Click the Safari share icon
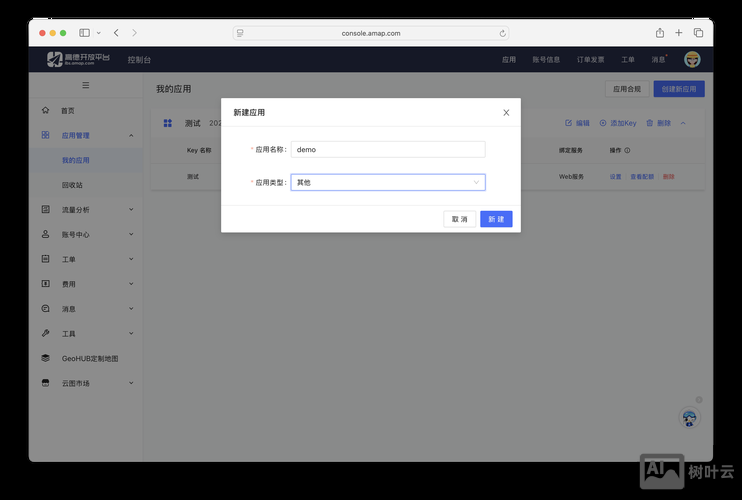Viewport: 742px width, 500px height. (x=660, y=33)
